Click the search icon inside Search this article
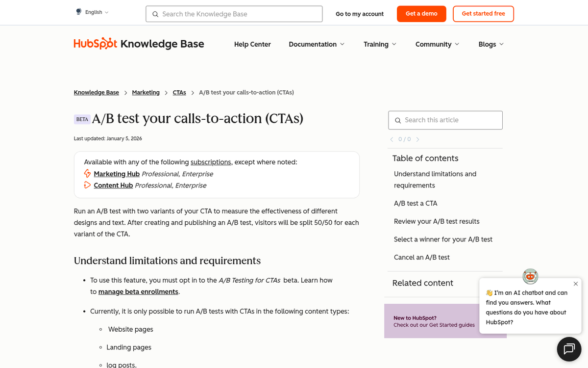 pyautogui.click(x=398, y=120)
